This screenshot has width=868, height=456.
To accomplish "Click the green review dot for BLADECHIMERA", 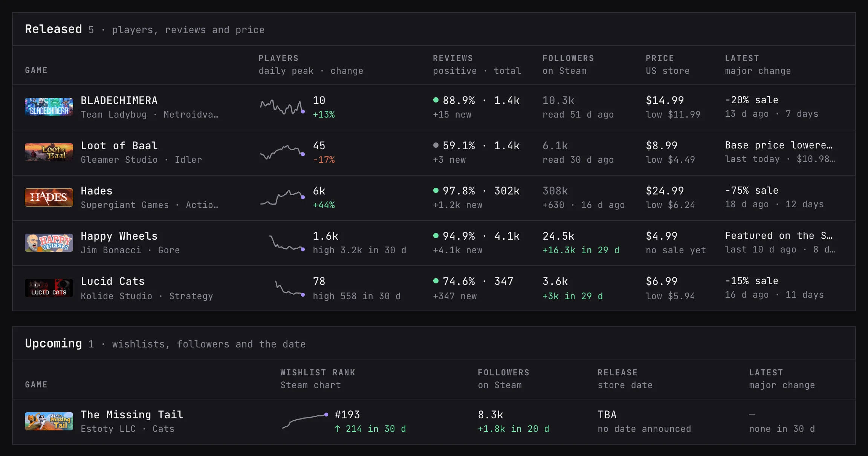I will (x=436, y=100).
